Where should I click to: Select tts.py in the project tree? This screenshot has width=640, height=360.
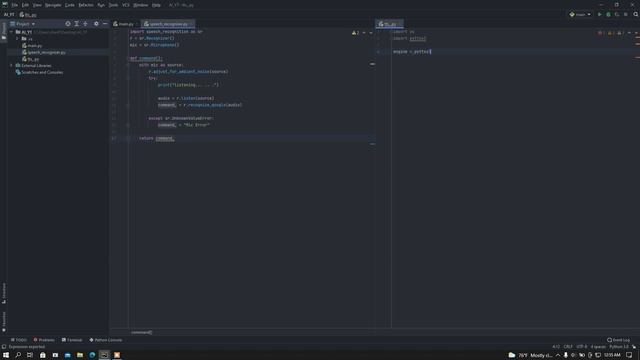click(x=33, y=59)
